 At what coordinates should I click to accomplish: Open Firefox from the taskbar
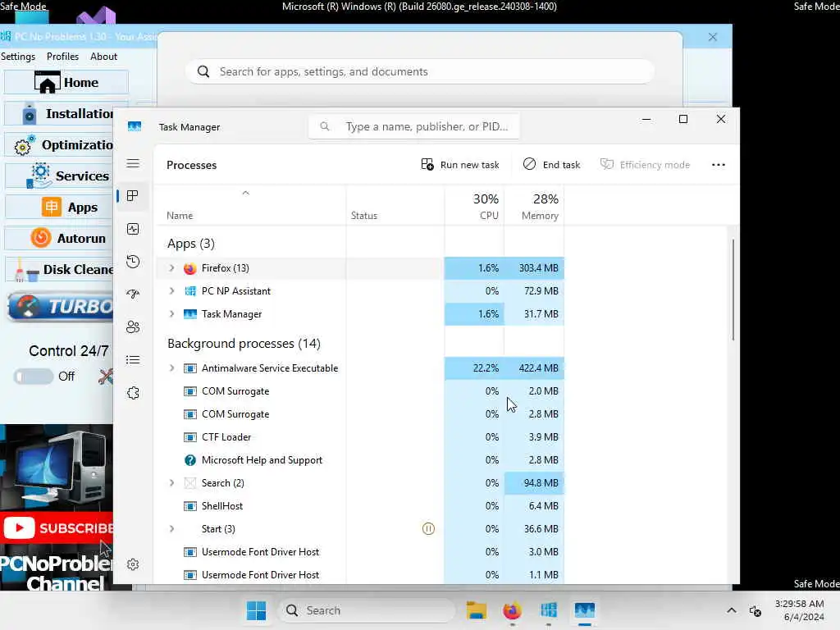[x=512, y=610]
